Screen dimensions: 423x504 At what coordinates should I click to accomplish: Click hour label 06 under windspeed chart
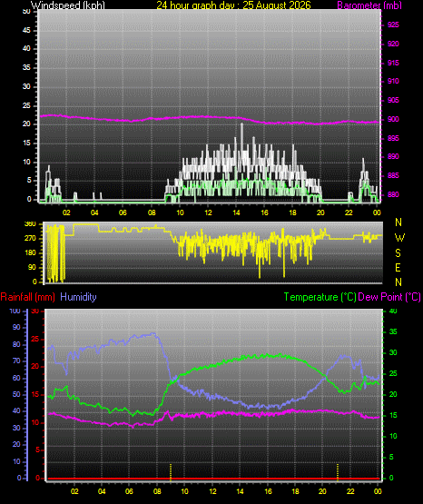pyautogui.click(x=123, y=212)
